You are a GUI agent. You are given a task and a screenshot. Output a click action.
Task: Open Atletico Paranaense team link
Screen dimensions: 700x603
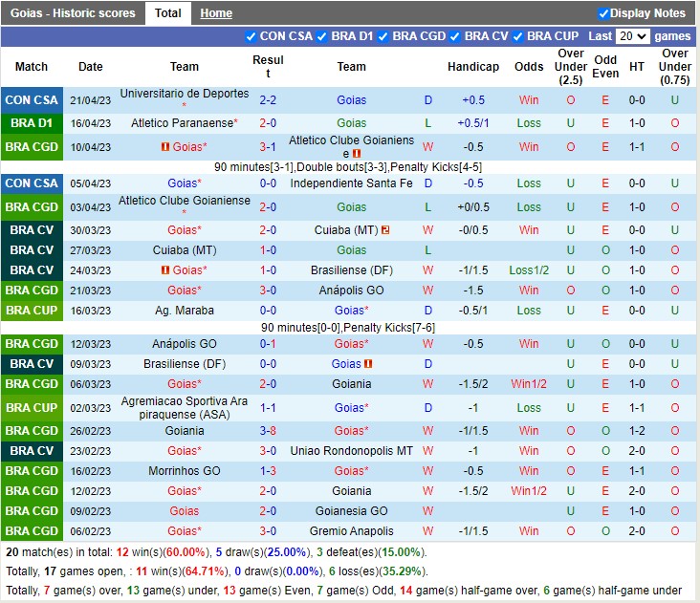click(x=182, y=123)
